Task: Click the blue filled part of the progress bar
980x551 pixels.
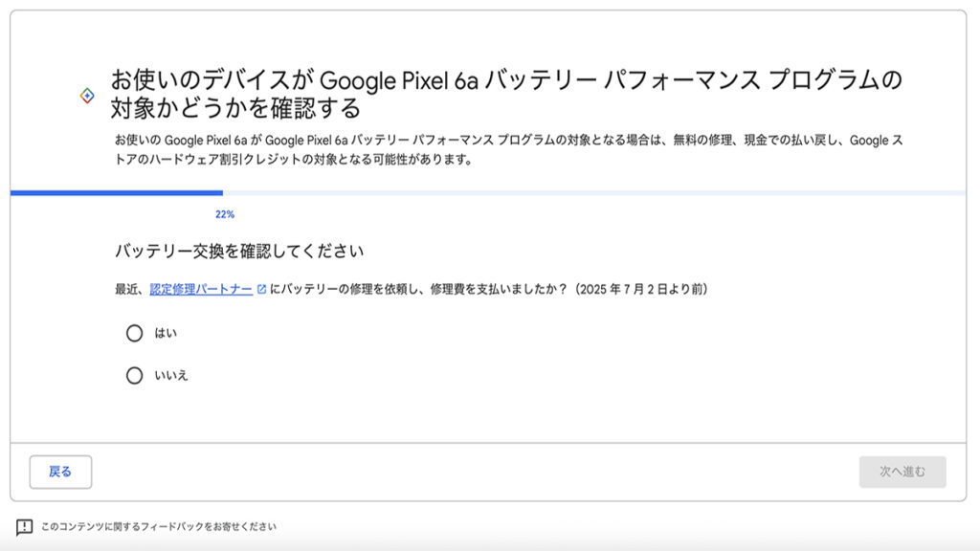Action: 117,193
